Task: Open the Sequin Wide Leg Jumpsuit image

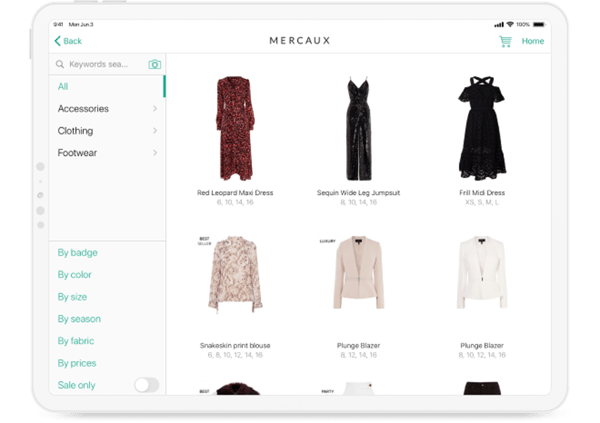Action: pyautogui.click(x=359, y=128)
